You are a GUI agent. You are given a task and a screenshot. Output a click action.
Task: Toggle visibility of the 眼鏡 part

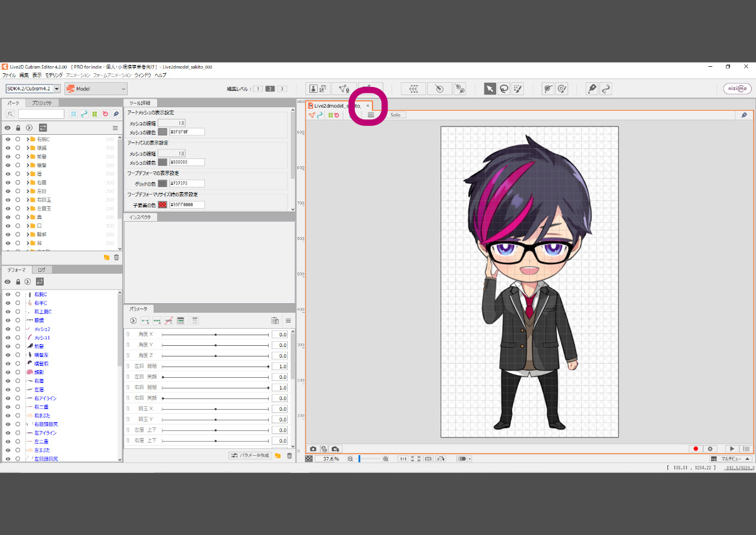(x=8, y=148)
